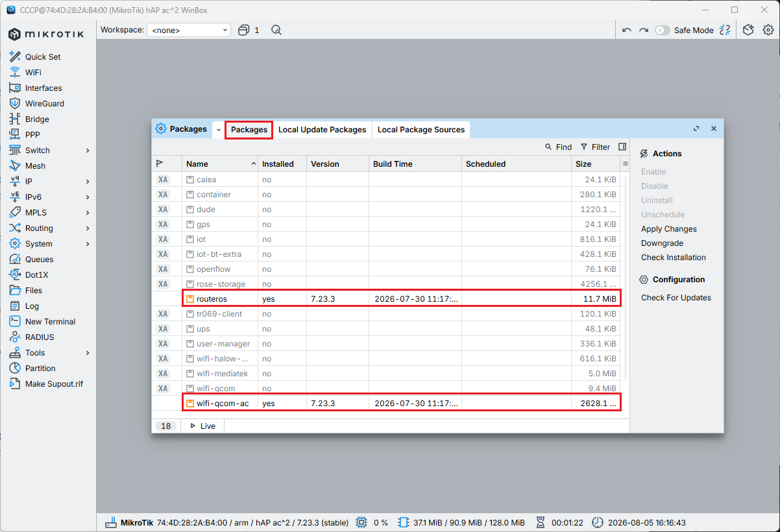Open the Filter option
This screenshot has width=780, height=532.
pos(595,147)
